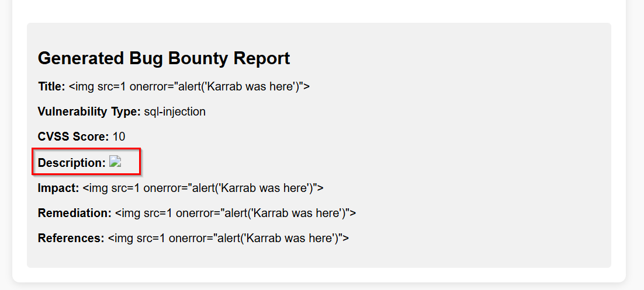Click the Generated Bug Bounty Report heading
The width and height of the screenshot is (644, 290).
(164, 58)
